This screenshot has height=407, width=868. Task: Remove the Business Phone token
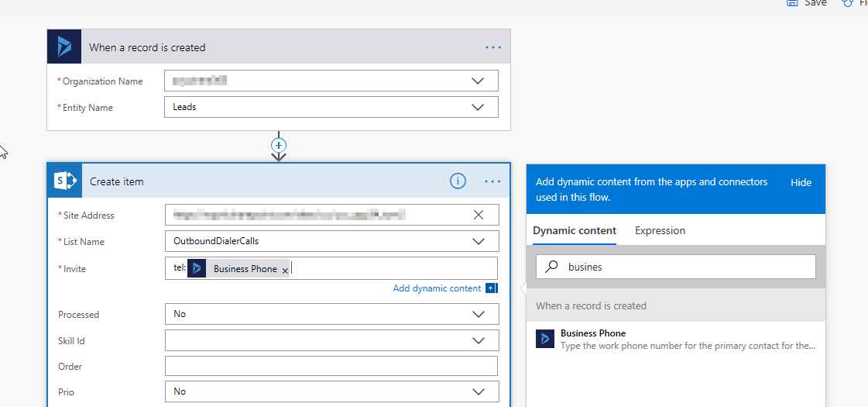coord(285,271)
